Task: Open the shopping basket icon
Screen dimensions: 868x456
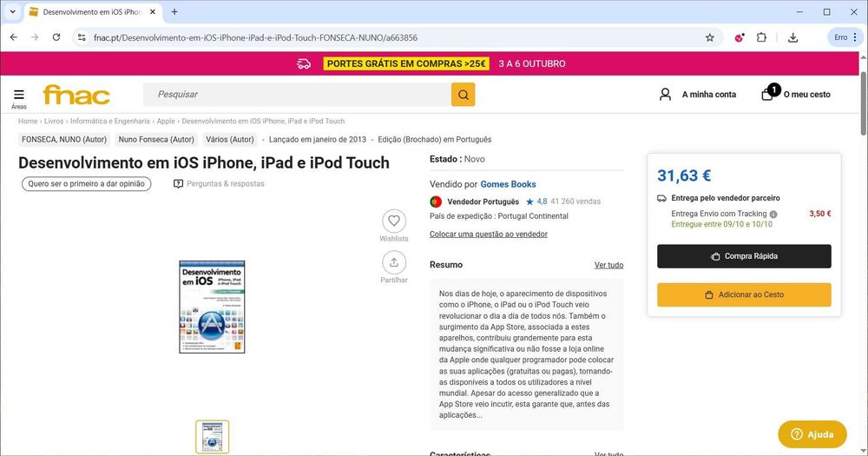Action: coord(767,94)
